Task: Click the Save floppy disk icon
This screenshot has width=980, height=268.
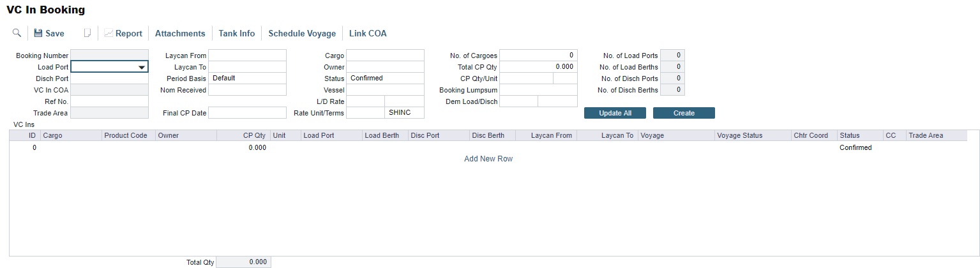Action: [38, 33]
